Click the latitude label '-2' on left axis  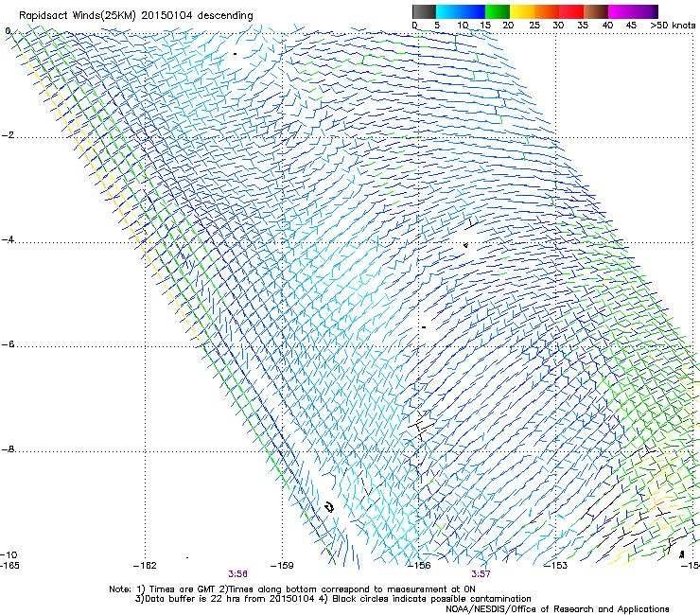[x=8, y=135]
